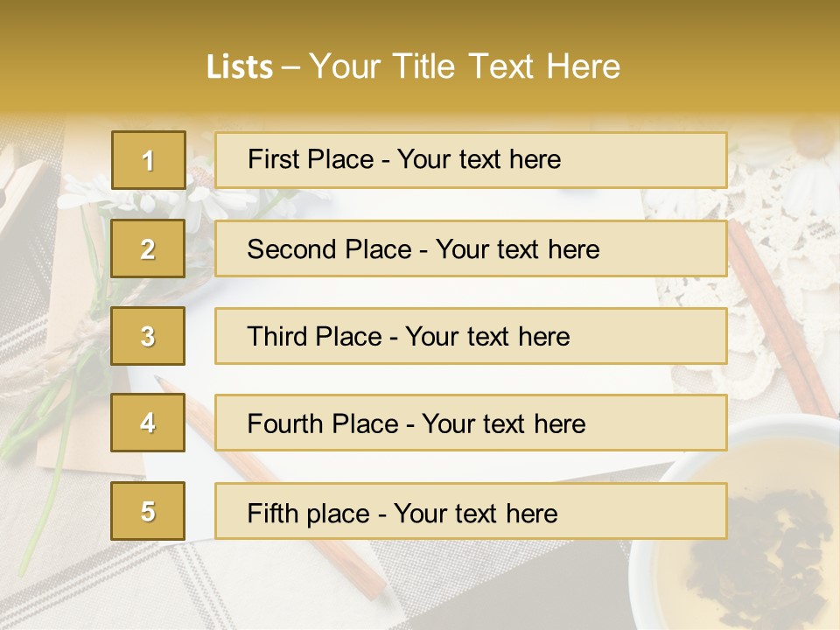Click the bold word Lists in title
Screen dimensions: 840x630
point(240,67)
